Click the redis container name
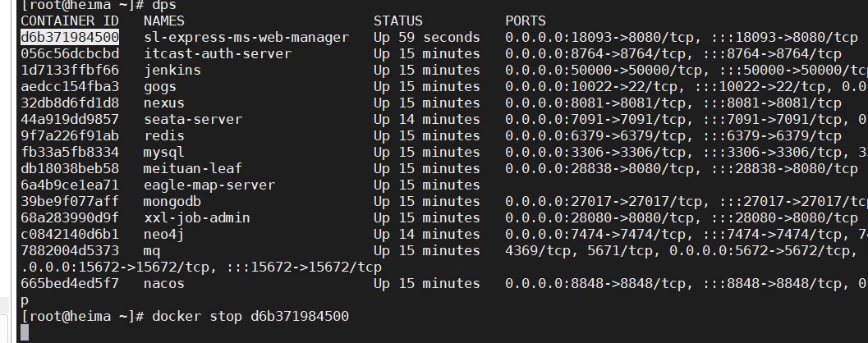 (x=164, y=135)
